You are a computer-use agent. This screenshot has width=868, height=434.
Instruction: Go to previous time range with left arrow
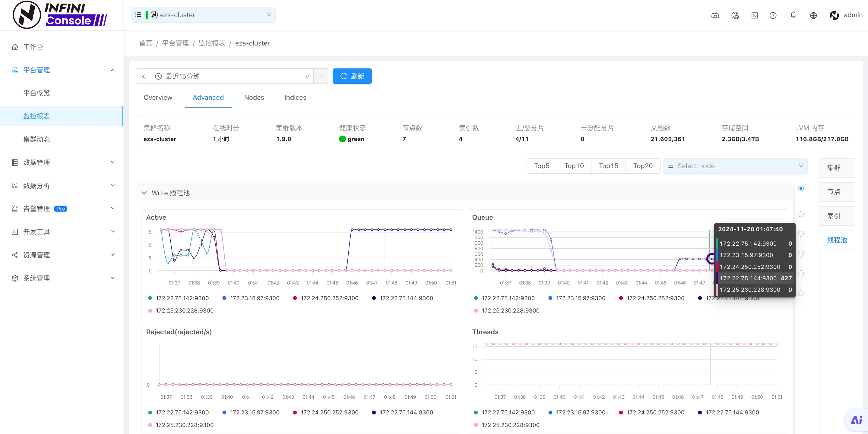tap(144, 77)
